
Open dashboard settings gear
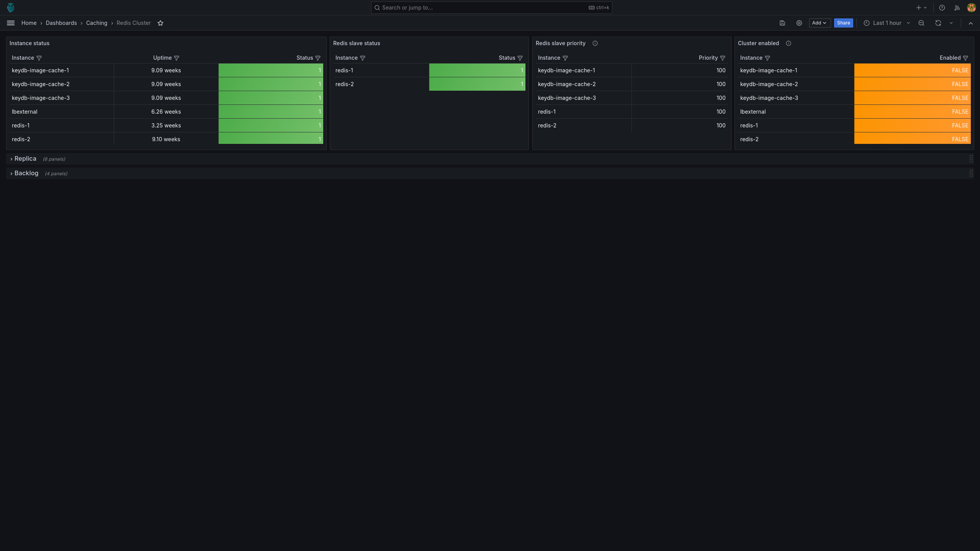[799, 23]
